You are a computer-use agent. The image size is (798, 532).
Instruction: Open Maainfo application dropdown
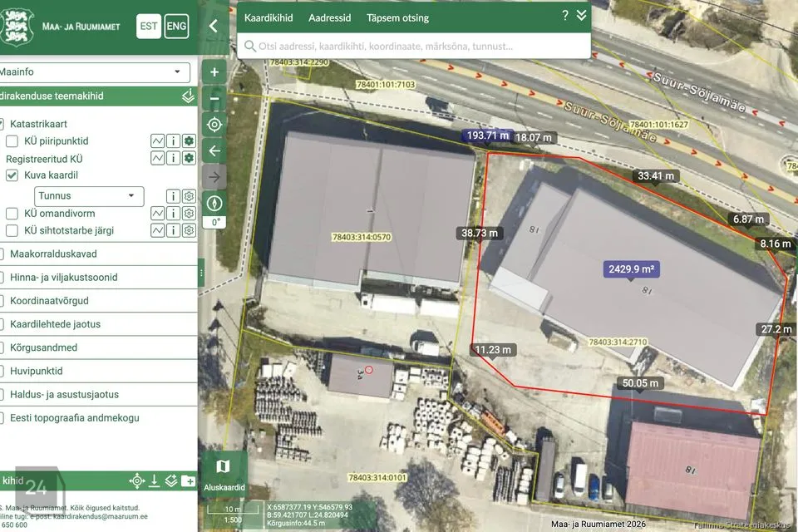(94, 71)
